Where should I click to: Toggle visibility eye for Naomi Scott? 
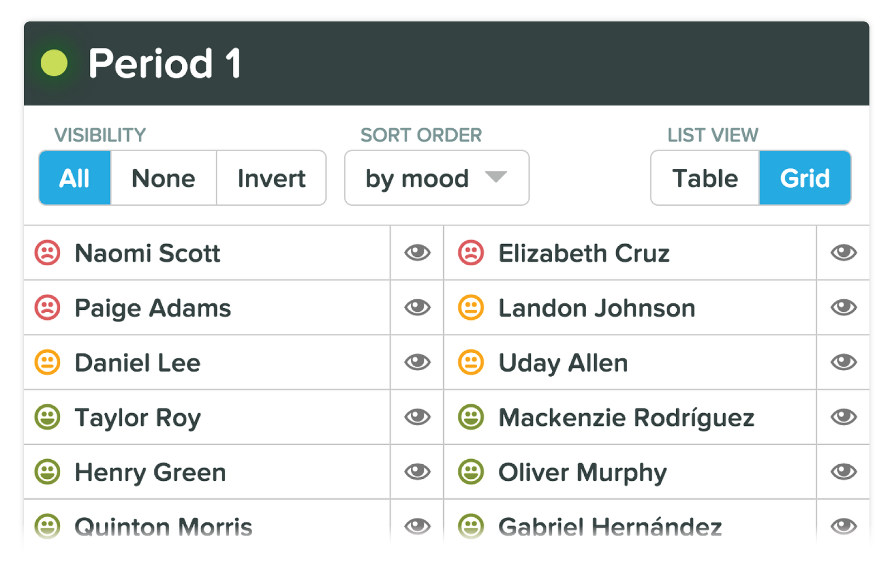coord(418,252)
